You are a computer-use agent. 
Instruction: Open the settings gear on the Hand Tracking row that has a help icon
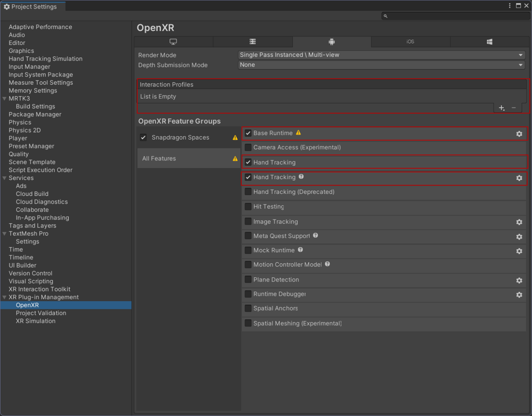519,178
